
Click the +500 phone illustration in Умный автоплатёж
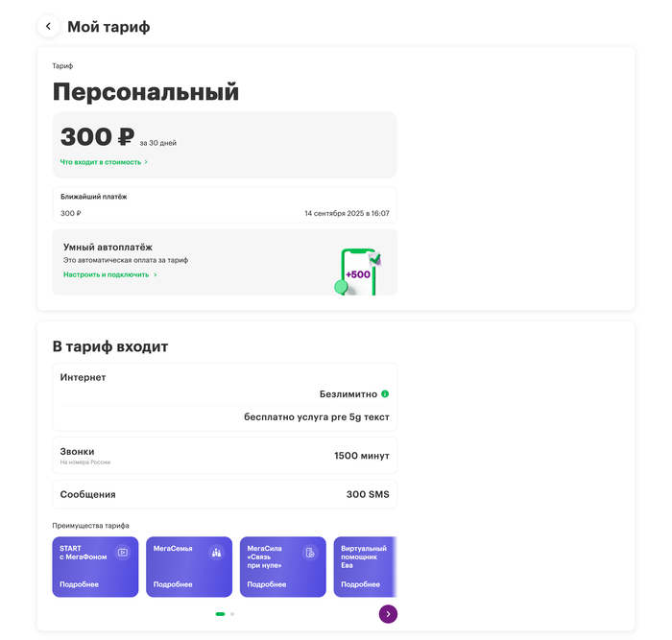[x=358, y=272]
